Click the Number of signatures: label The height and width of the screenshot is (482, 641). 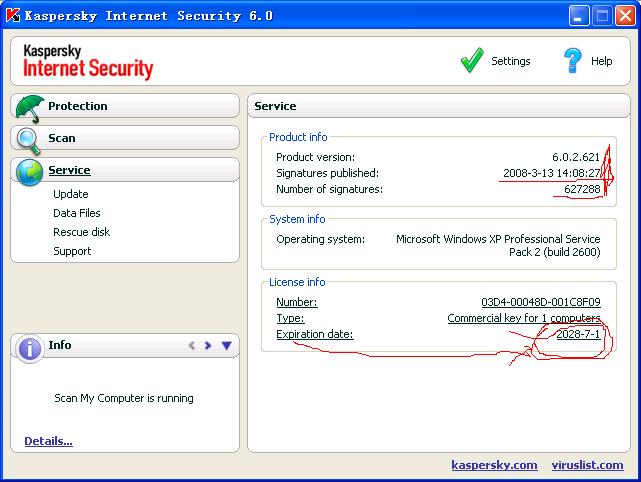point(329,189)
